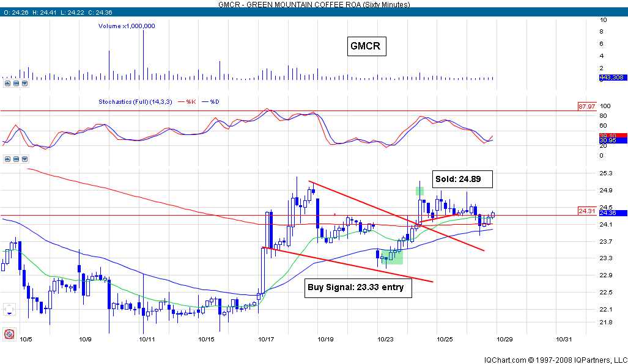Screen dimensions: 628x364
Task: Click the up-arrow button under the volume pane
Action: 7,83
